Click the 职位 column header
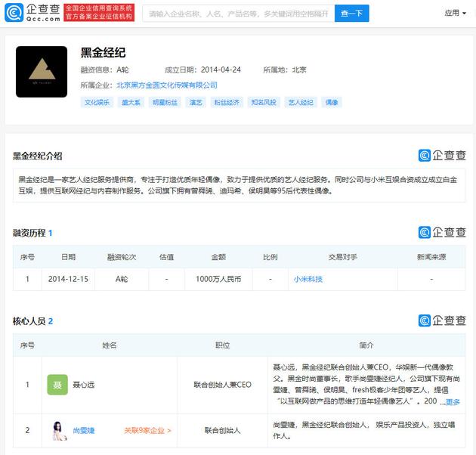476x455 pixels. click(x=223, y=345)
